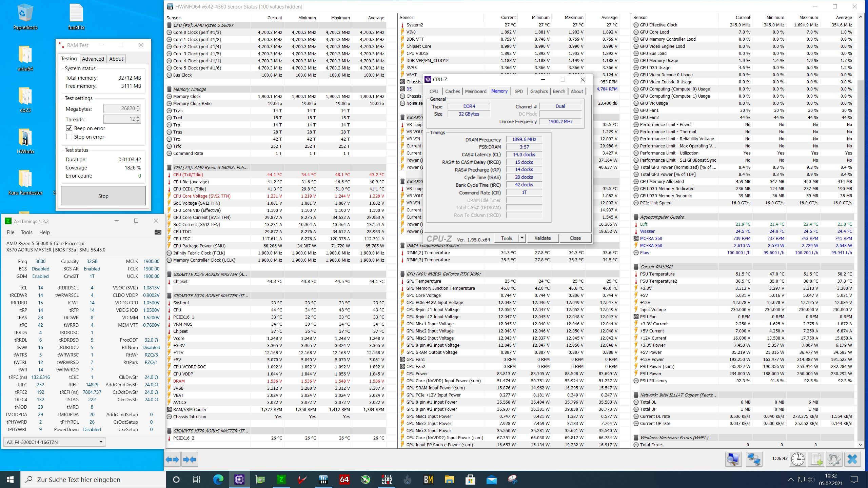Open CPU-Z Mainboard tab
The image size is (868, 488).
click(475, 91)
